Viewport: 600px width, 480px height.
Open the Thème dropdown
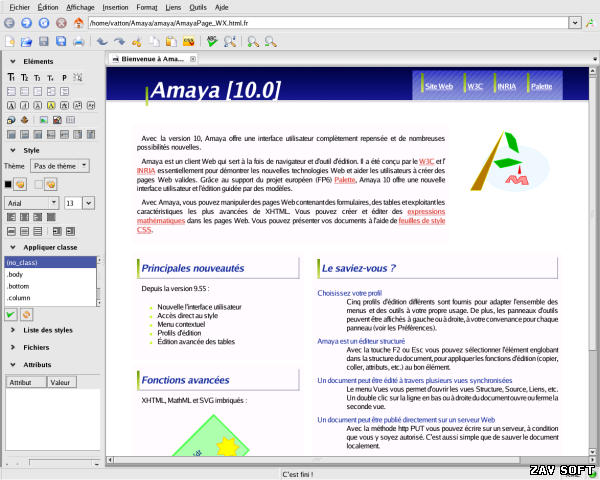[60, 166]
